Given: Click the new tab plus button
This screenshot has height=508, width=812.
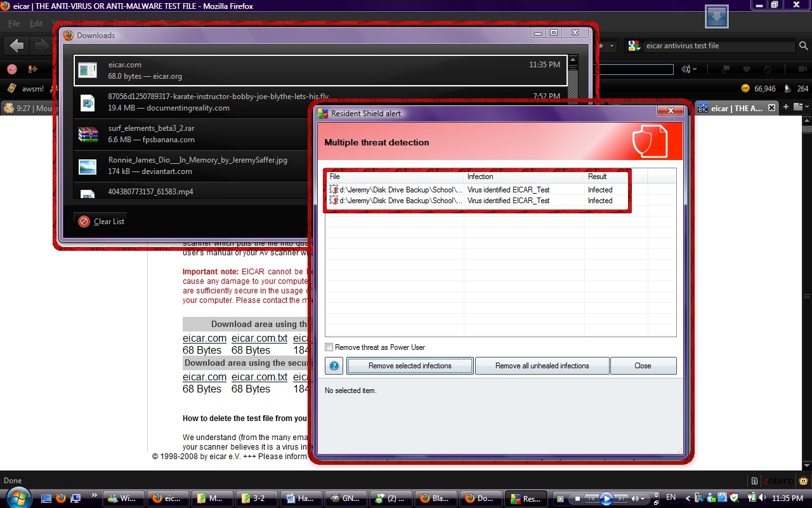Looking at the screenshot, I should click(x=787, y=107).
